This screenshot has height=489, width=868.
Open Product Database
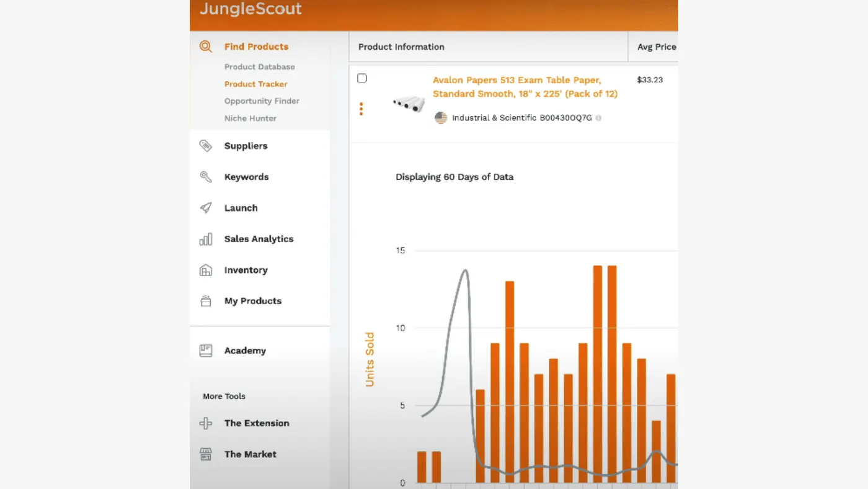(260, 66)
